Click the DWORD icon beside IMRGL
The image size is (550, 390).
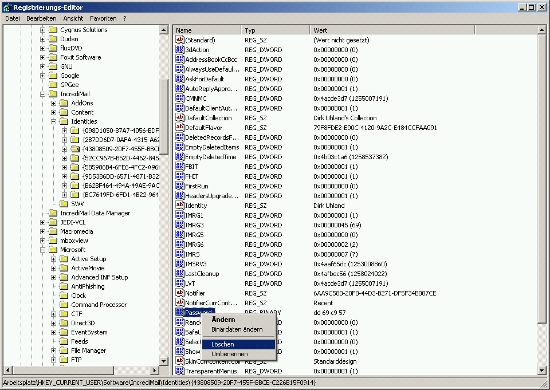pyautogui.click(x=180, y=215)
